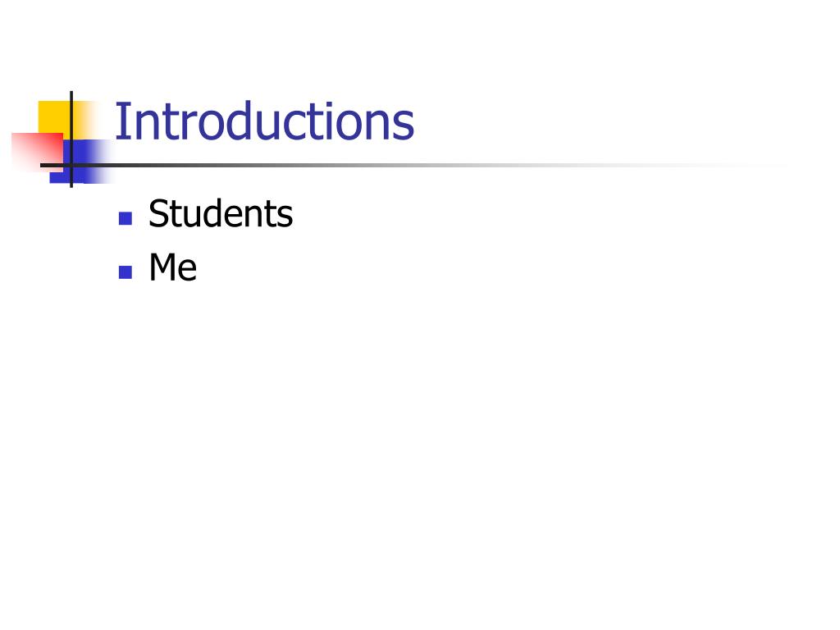Click the final s in Introductions
The width and height of the screenshot is (840, 630).
point(404,126)
